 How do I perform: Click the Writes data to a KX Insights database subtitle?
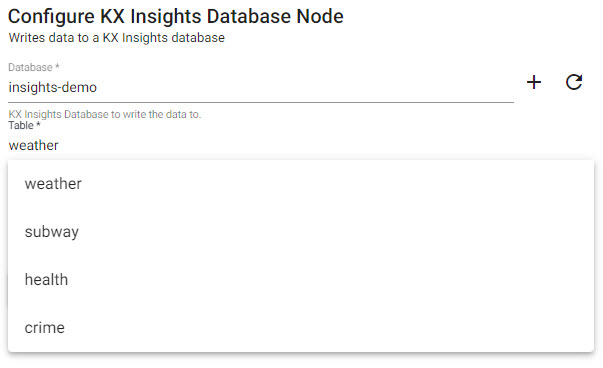[x=117, y=38]
